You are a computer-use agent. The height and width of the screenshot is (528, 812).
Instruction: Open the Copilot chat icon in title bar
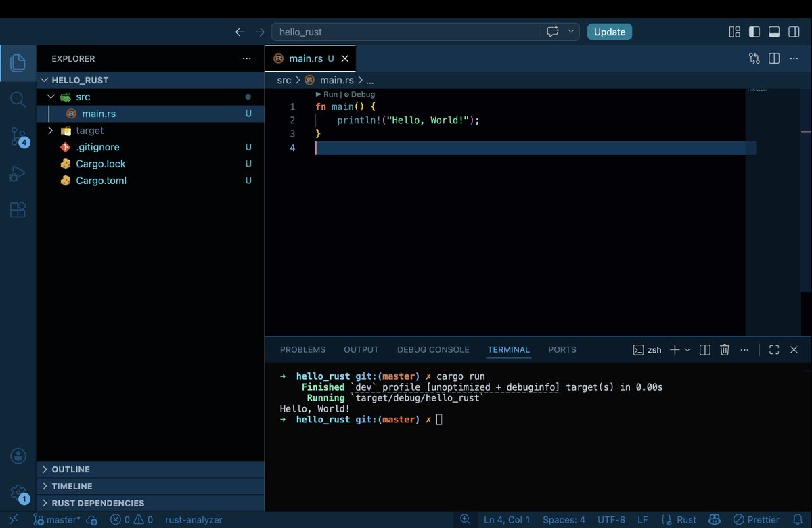click(x=553, y=32)
